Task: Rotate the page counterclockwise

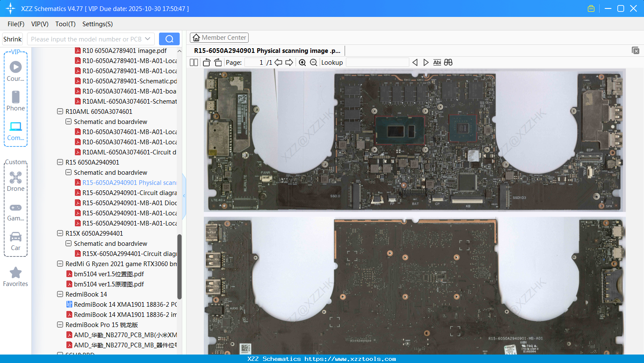Action: [206, 63]
